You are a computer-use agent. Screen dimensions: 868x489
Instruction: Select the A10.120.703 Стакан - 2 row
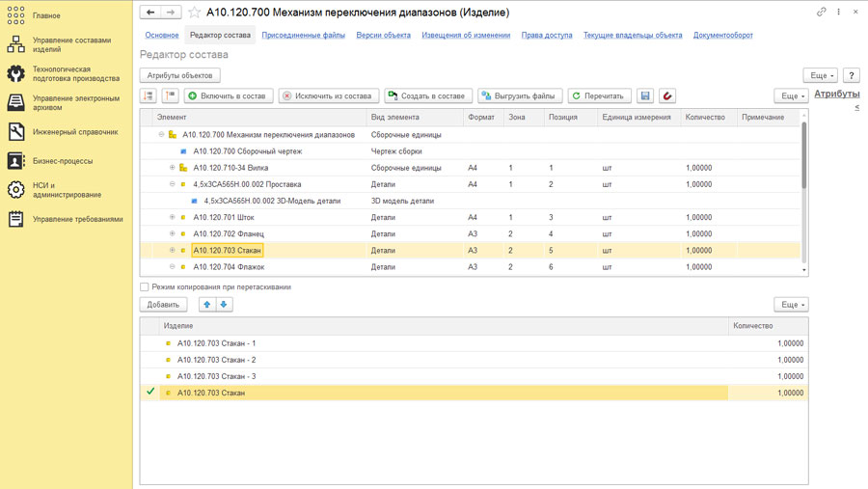click(x=216, y=360)
